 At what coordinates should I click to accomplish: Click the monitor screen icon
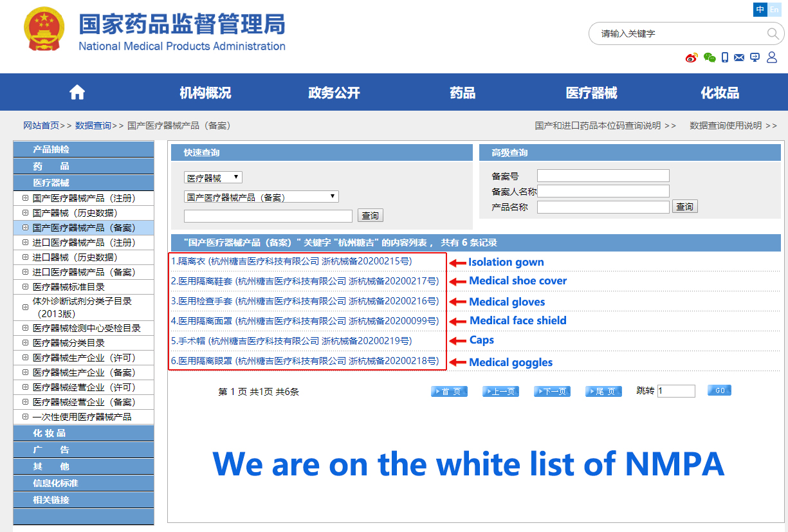click(755, 57)
